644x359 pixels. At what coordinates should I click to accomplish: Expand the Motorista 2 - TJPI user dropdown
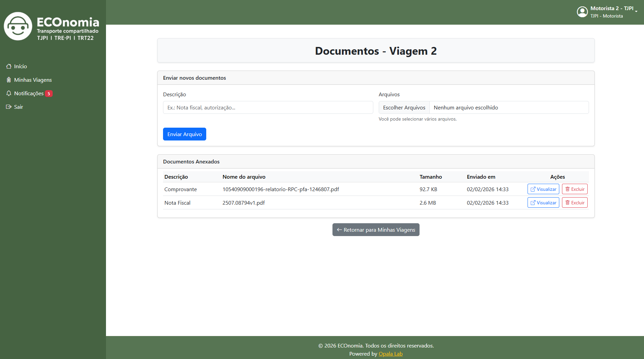607,12
